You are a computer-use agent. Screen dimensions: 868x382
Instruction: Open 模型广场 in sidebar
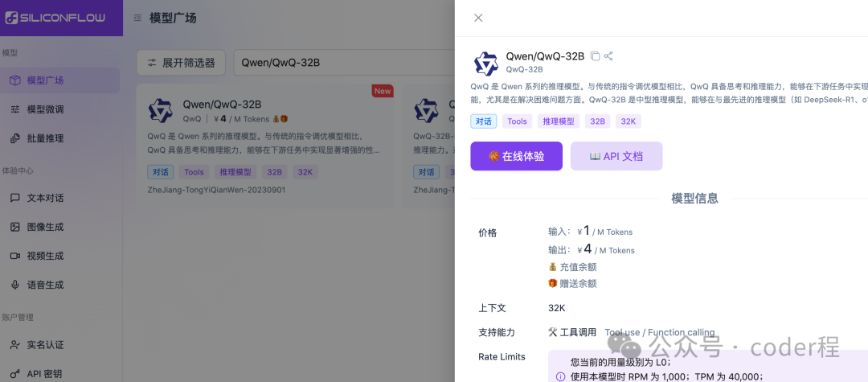(59, 80)
